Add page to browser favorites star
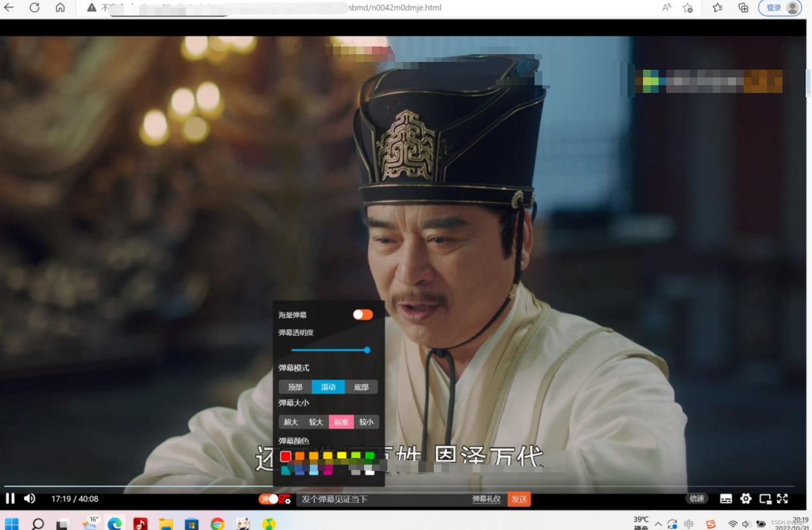This screenshot has width=812, height=530. coord(688,8)
